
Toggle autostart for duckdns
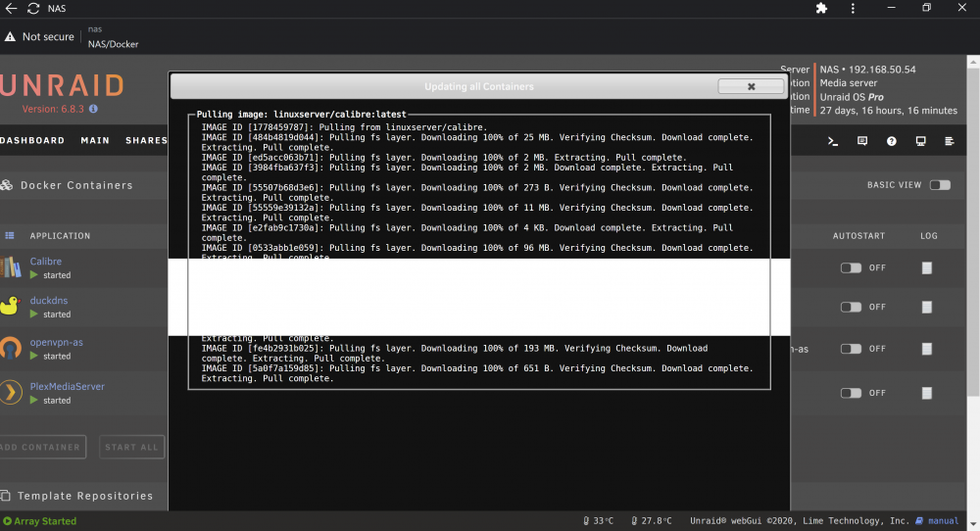851,307
